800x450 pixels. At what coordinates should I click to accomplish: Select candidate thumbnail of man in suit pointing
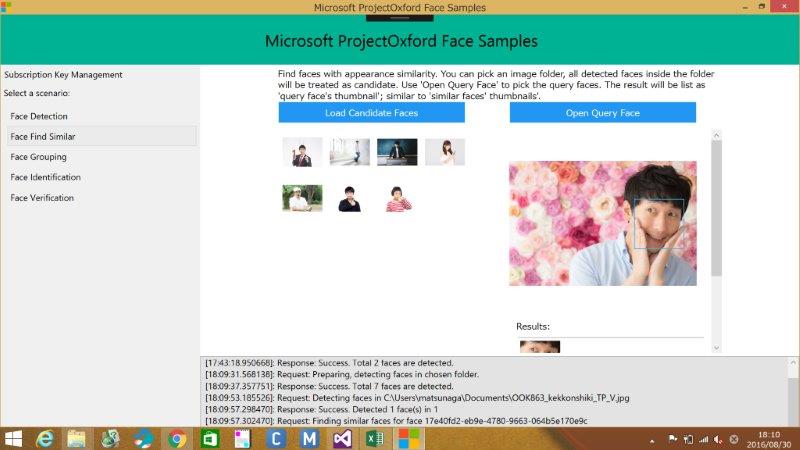(302, 152)
